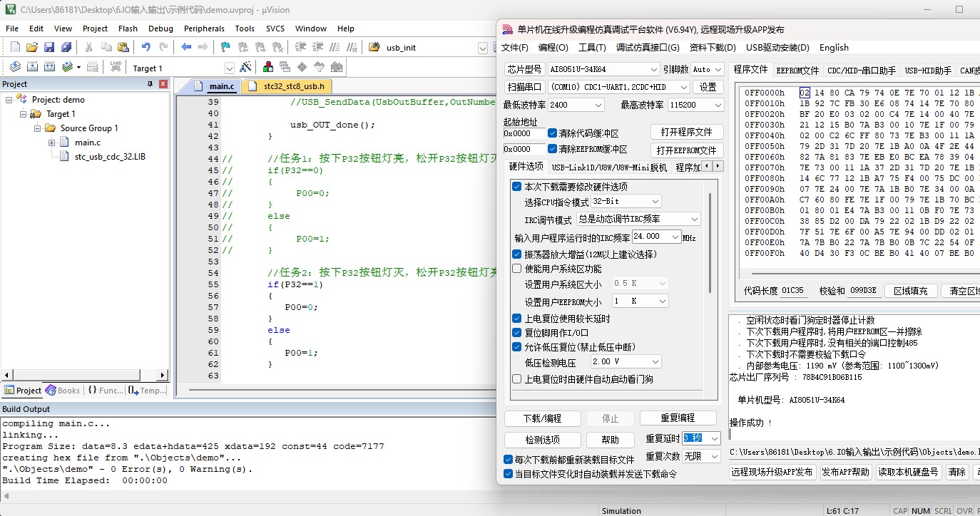The width and height of the screenshot is (980, 516).
Task: Create a new file in µVision toolbar
Action: 15,47
